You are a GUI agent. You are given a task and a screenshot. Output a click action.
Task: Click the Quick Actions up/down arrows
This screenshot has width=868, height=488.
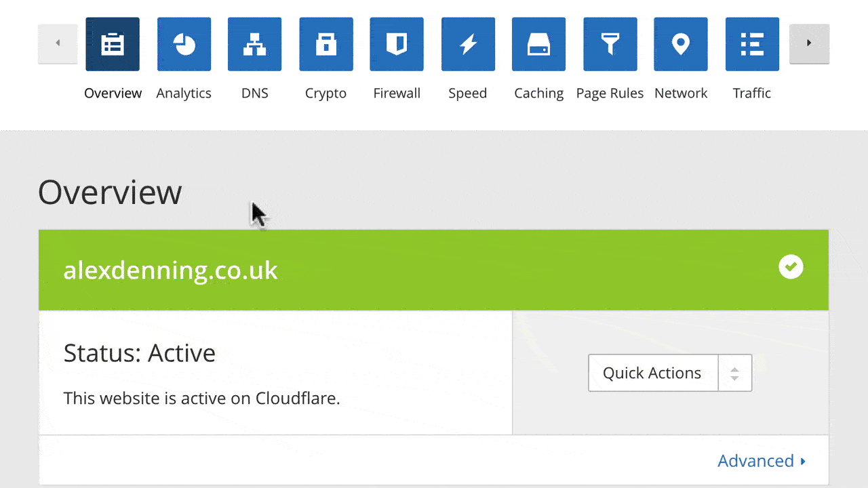click(x=734, y=373)
